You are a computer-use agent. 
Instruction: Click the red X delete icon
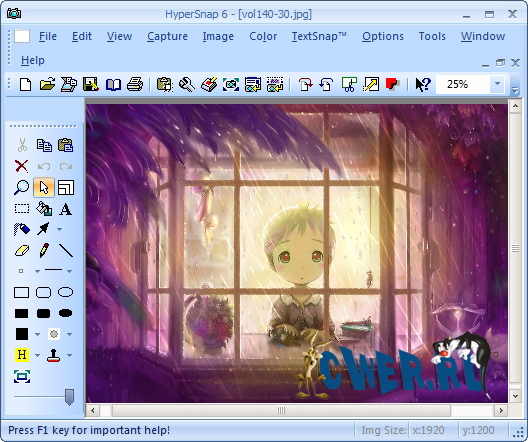(22, 166)
